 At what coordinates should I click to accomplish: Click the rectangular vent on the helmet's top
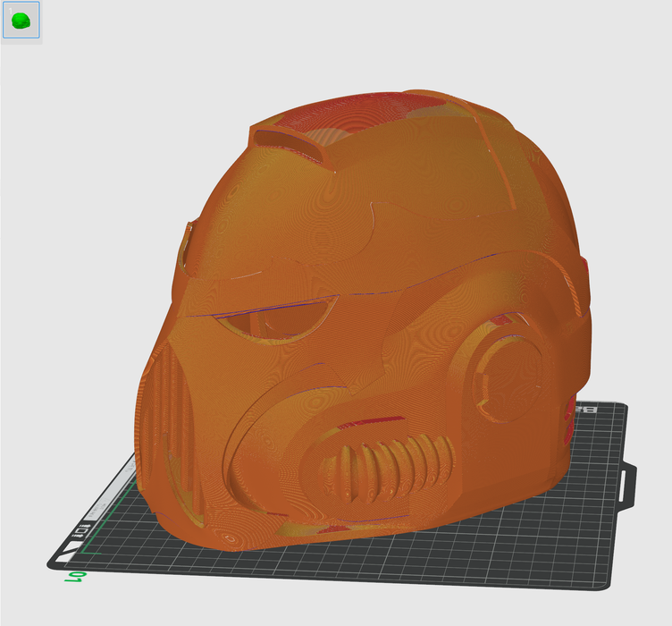coord(295,145)
